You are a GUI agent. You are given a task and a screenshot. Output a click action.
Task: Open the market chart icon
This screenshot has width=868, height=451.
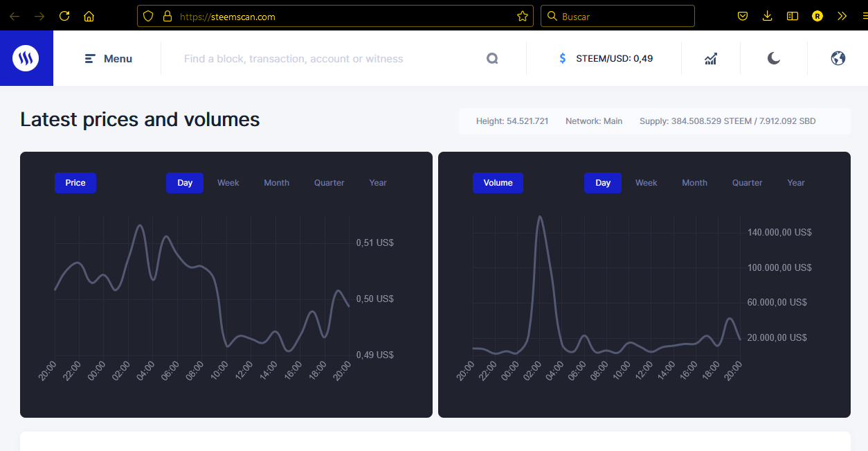711,59
